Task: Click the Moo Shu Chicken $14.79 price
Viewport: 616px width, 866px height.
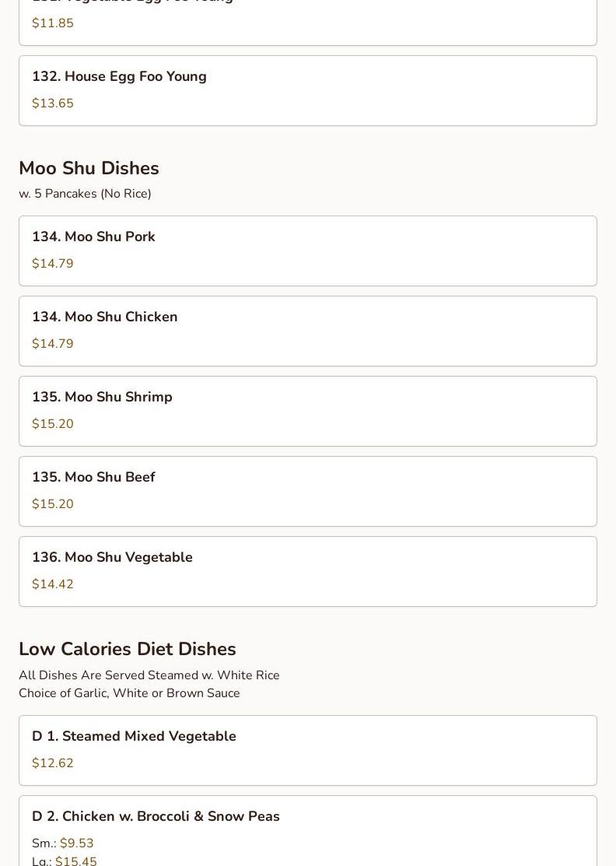Action: coord(53,344)
